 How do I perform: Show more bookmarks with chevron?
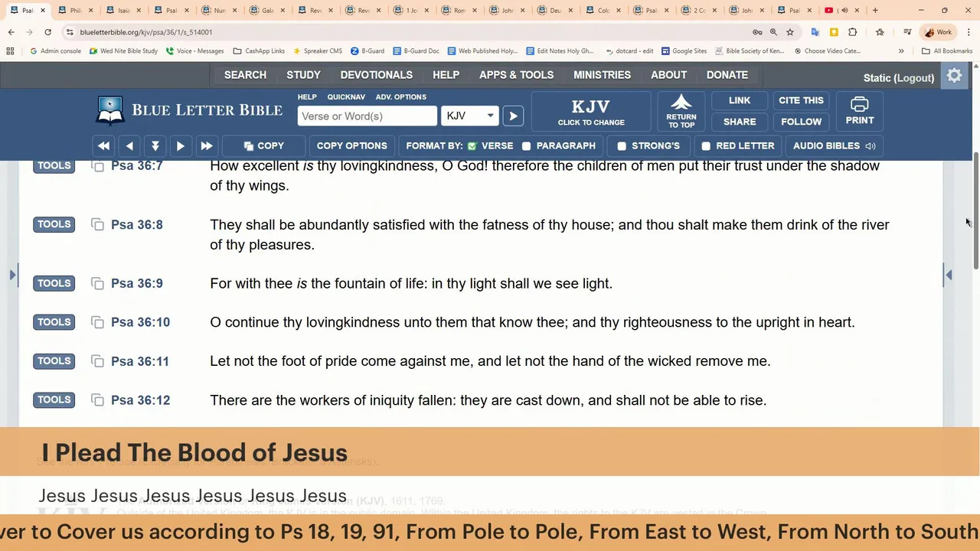pyautogui.click(x=901, y=51)
